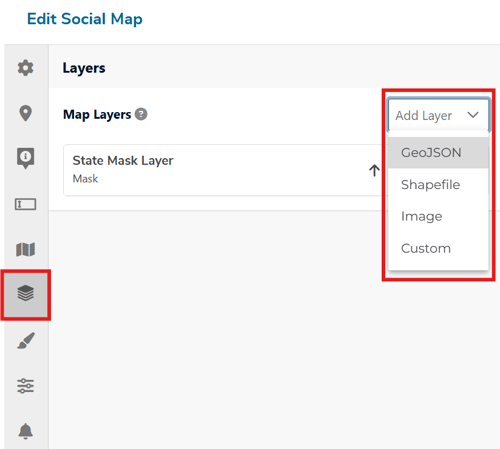Click the Layers panel heading
This screenshot has width=500, height=449.
pyautogui.click(x=84, y=68)
